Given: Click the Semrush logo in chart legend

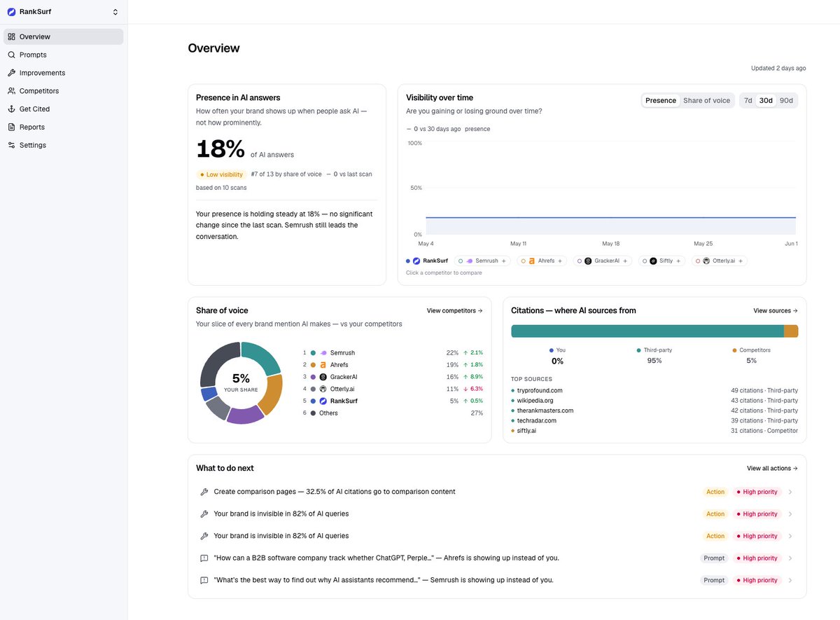Looking at the screenshot, I should (x=470, y=261).
